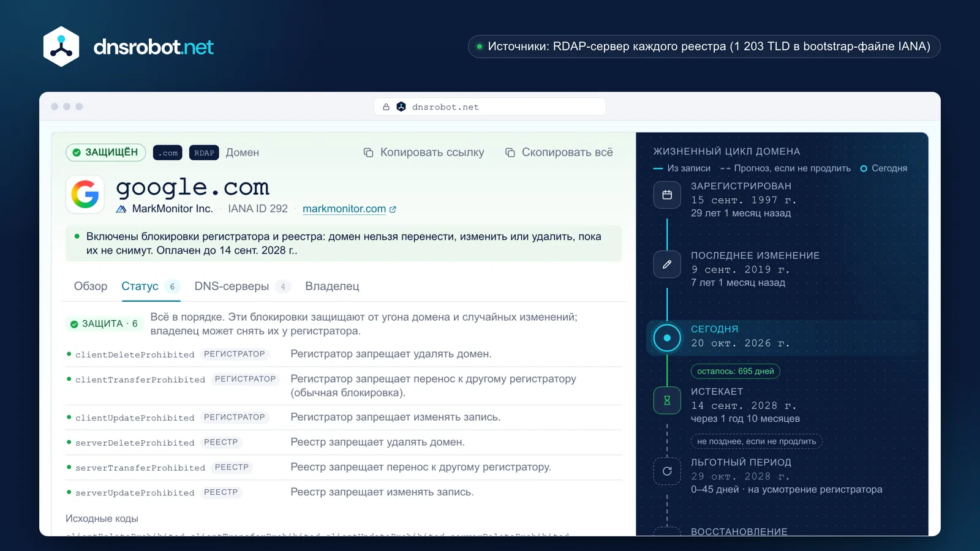Open the markmonitor.com link
The height and width of the screenshot is (551, 980).
[x=344, y=209]
